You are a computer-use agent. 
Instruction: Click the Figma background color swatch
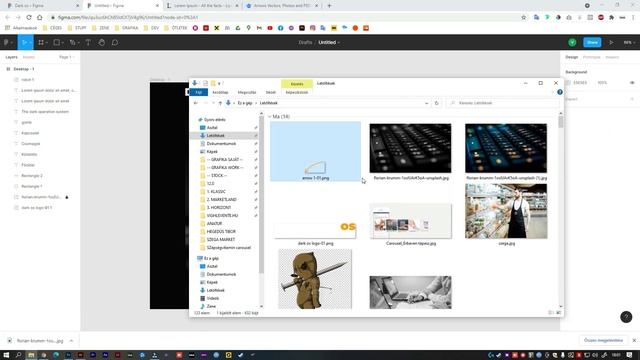[x=568, y=83]
